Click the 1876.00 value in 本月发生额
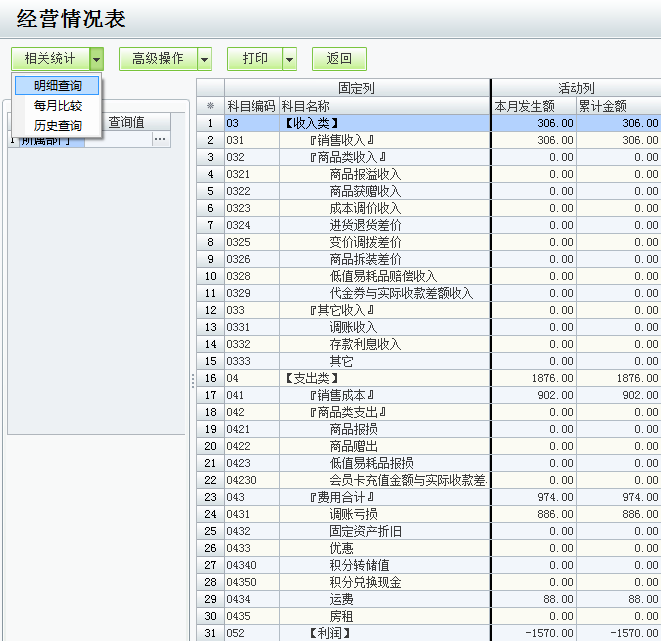This screenshot has height=641, width=661. click(552, 378)
